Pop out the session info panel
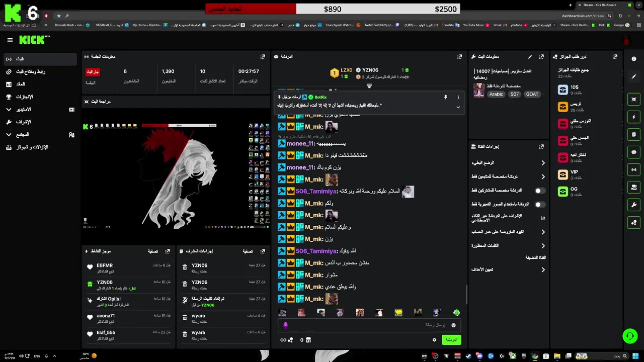This screenshot has width=644, height=362. (x=263, y=57)
